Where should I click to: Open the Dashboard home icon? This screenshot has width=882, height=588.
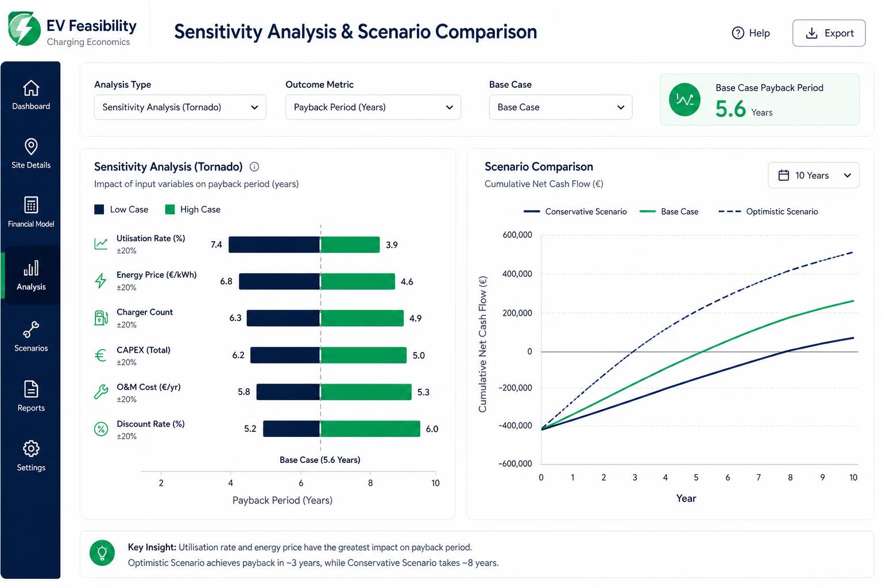31,88
